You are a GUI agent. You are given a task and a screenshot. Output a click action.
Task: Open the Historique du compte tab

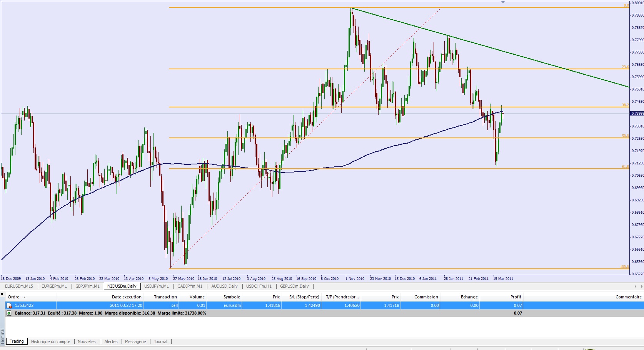[x=50, y=342]
